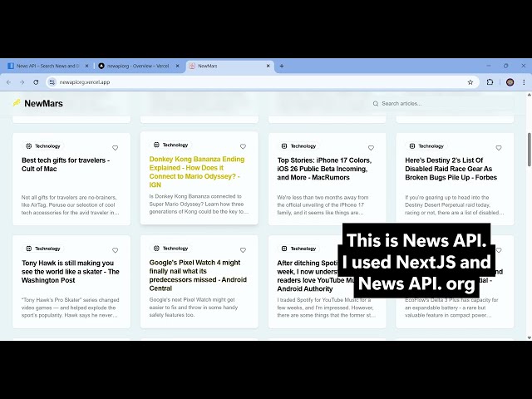
Task: Click Technology tag icon on MacRumors card
Action: click(284, 146)
